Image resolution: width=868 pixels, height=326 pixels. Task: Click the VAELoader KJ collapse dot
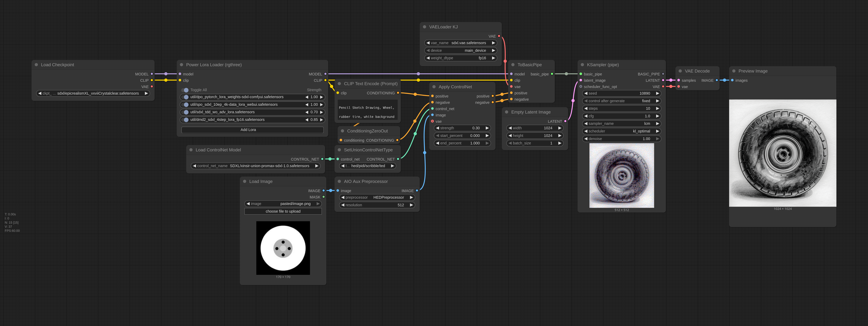(425, 27)
